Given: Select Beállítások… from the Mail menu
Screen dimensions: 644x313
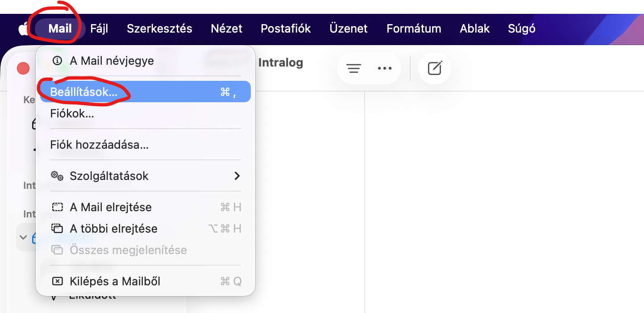Looking at the screenshot, I should click(x=84, y=92).
